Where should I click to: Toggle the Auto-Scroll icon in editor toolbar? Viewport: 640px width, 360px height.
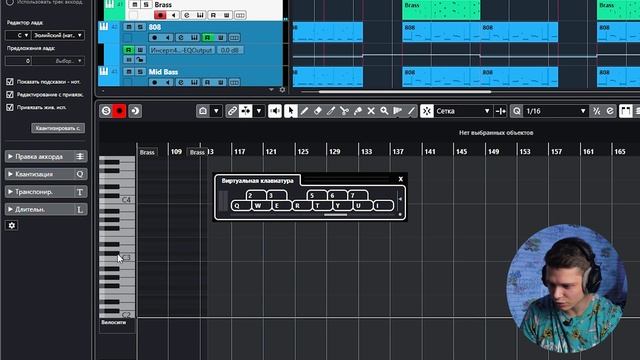click(x=246, y=111)
